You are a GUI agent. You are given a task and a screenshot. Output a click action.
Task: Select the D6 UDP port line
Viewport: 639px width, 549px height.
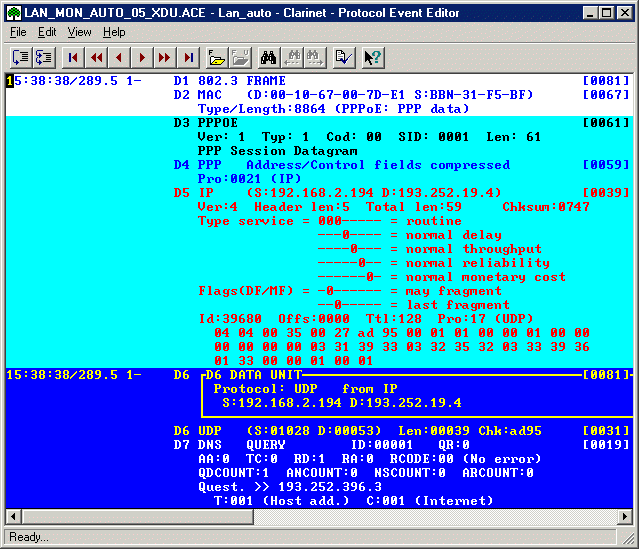point(357,431)
